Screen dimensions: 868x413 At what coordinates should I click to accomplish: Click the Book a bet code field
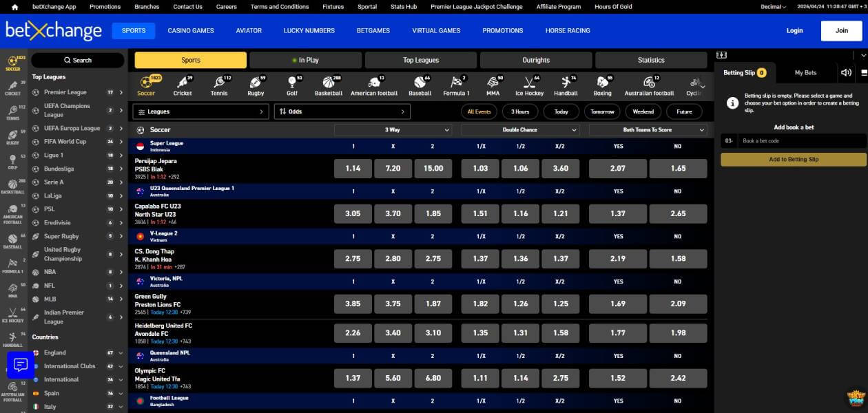(x=803, y=140)
